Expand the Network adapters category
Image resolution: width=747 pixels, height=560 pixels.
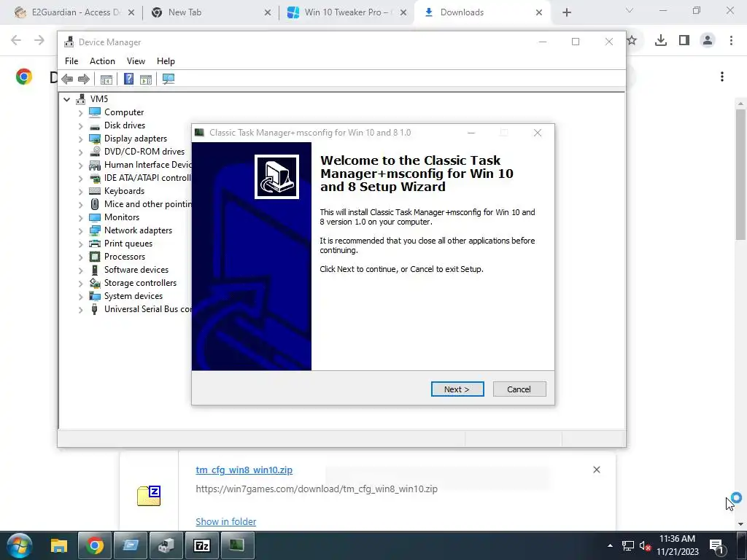tap(80, 231)
